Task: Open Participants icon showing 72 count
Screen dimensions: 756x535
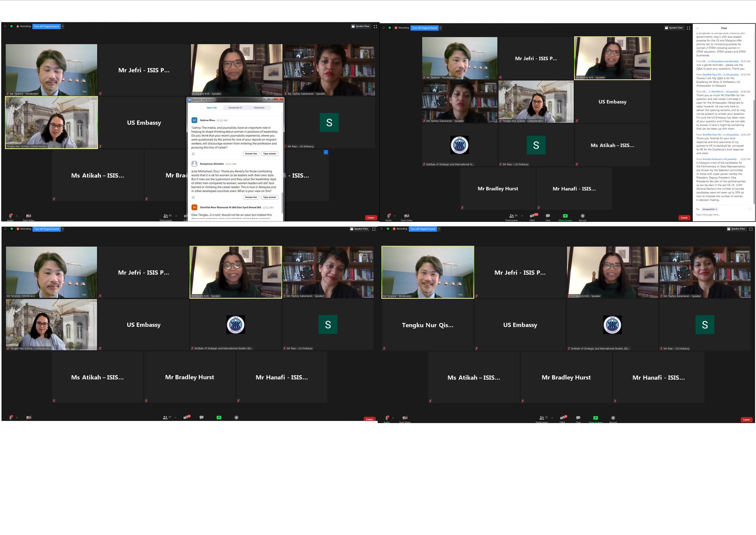Action: [542, 418]
